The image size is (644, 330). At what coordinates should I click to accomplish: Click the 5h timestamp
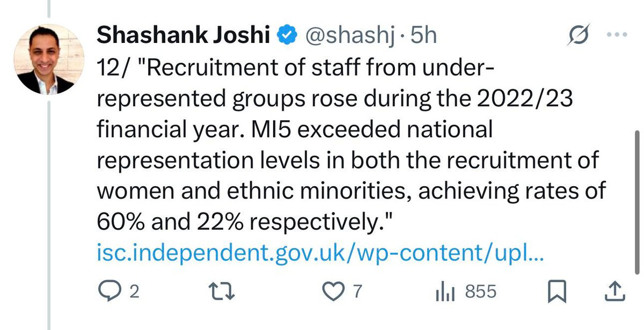point(423,36)
